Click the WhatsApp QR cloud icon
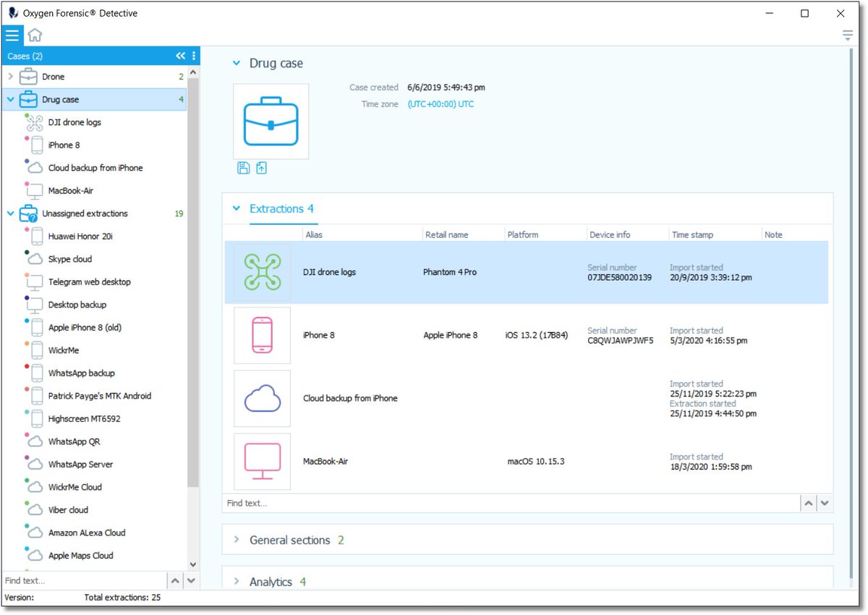Viewport: 868px width, 615px height. coord(34,441)
